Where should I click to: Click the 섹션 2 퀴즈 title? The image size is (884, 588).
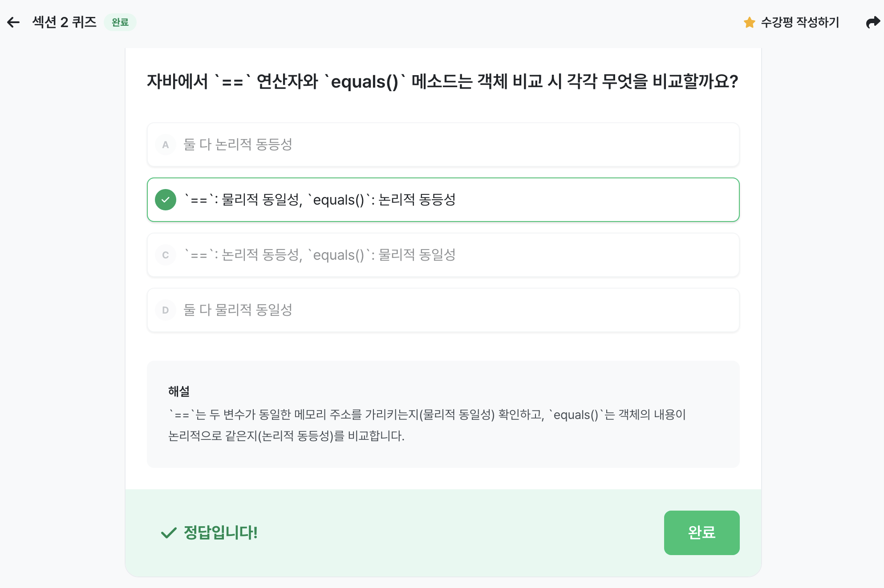click(65, 22)
